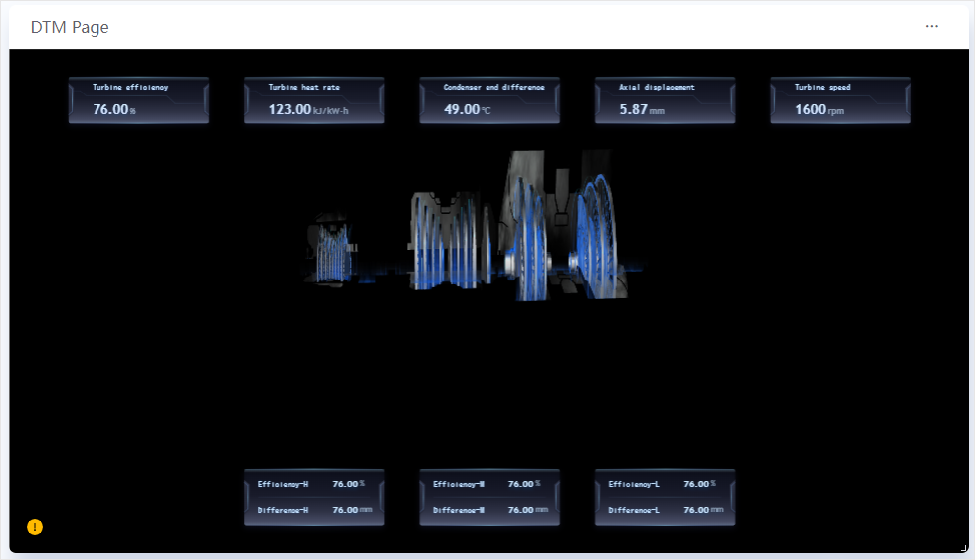975x560 pixels.
Task: Open the Turbine heat rate card
Action: coord(313,100)
